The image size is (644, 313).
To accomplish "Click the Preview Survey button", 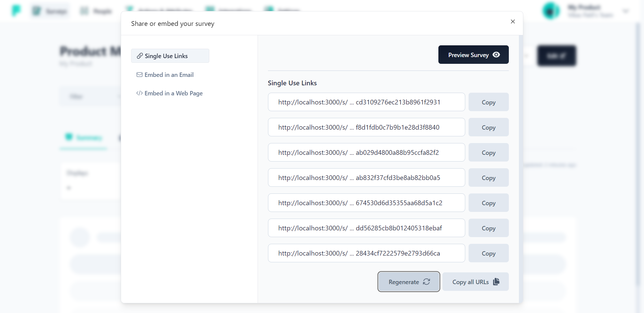I will tap(473, 55).
